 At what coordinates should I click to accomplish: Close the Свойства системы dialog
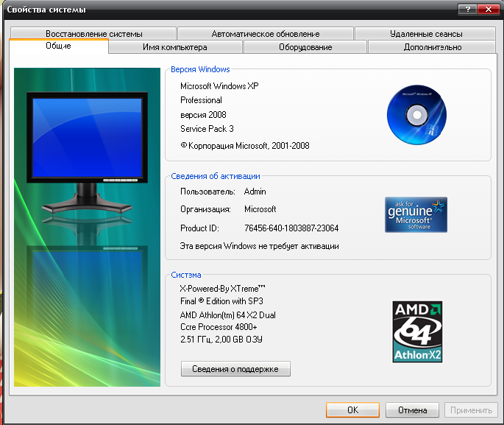(x=489, y=9)
